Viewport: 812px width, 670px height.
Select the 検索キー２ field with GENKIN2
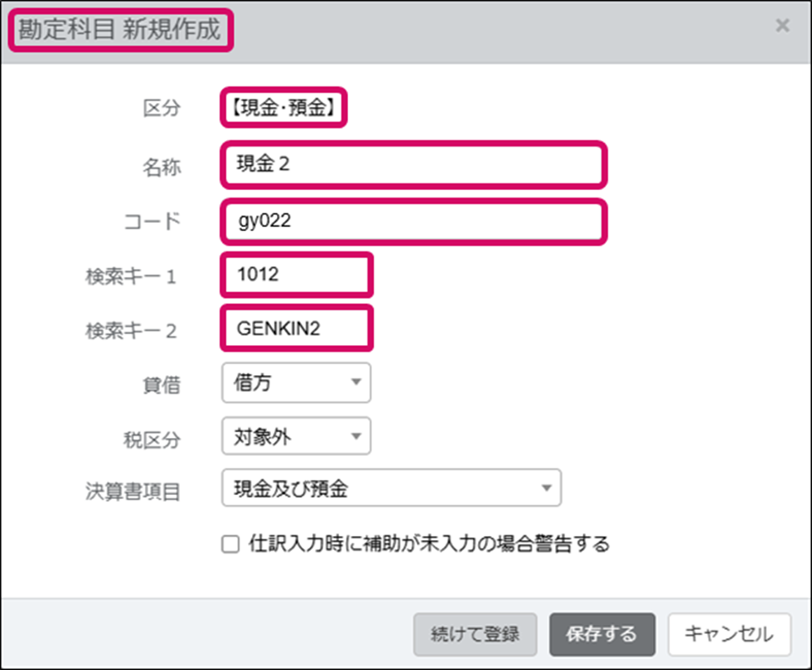(296, 329)
